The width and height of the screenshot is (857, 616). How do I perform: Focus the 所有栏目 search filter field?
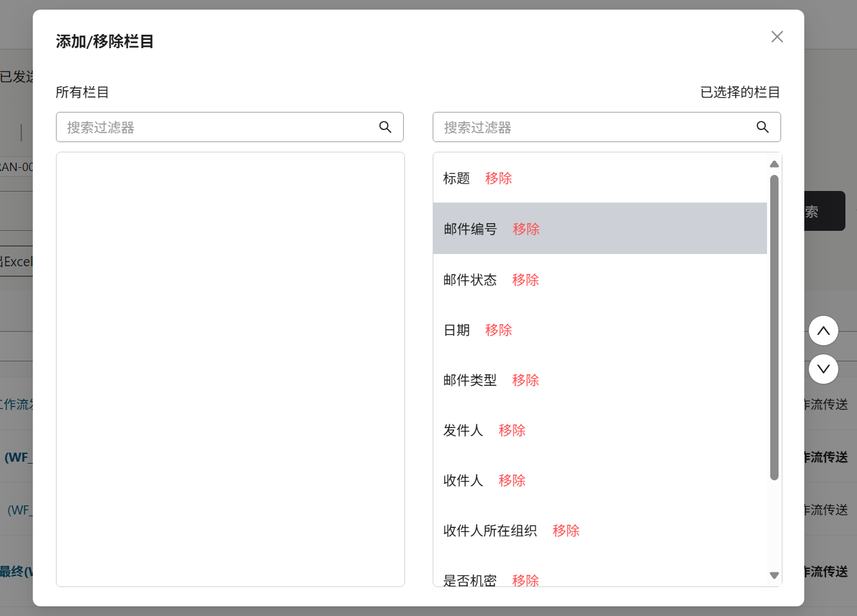click(219, 127)
